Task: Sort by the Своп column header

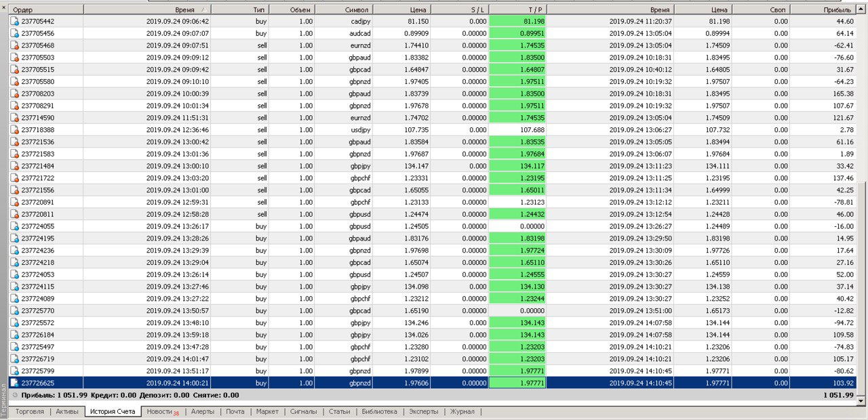Action: click(x=762, y=9)
